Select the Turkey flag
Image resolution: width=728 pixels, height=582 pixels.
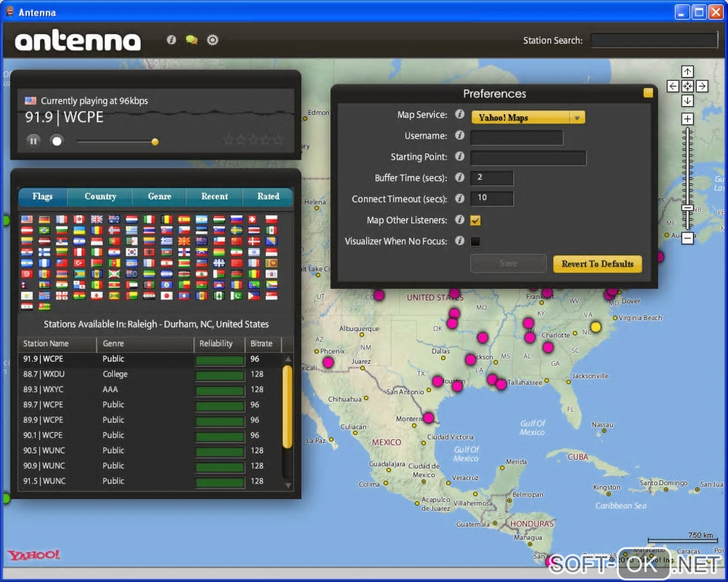click(79, 263)
